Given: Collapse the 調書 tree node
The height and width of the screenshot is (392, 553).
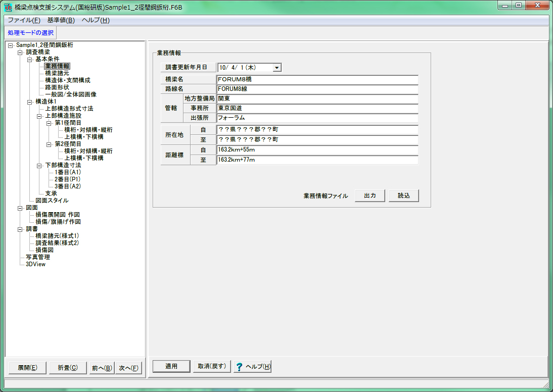Looking at the screenshot, I should 20,229.
